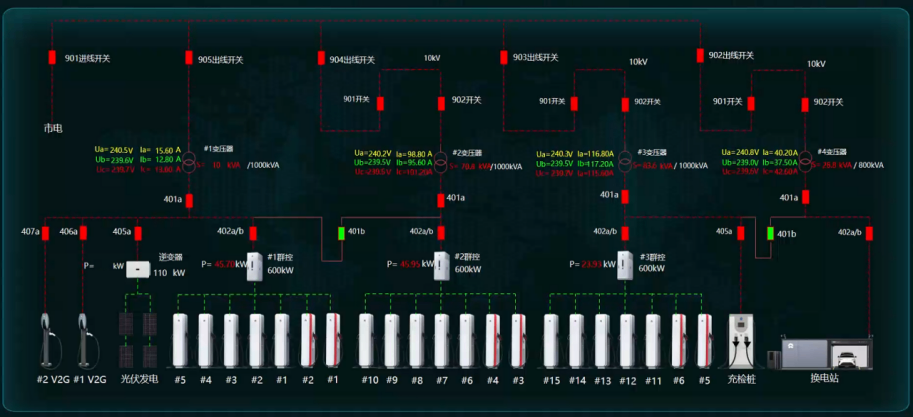The height and width of the screenshot is (417, 913).
Task: Select the #3 群控 group controller cabinet
Action: 625,265
